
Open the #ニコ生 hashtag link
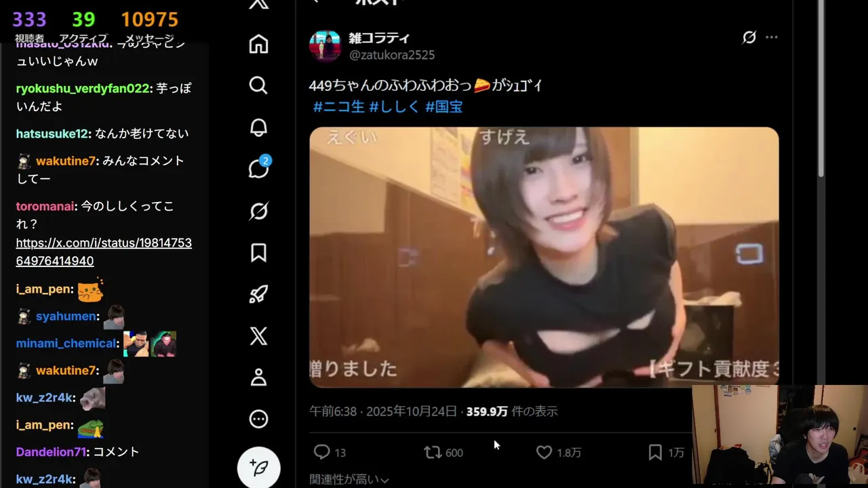point(338,106)
